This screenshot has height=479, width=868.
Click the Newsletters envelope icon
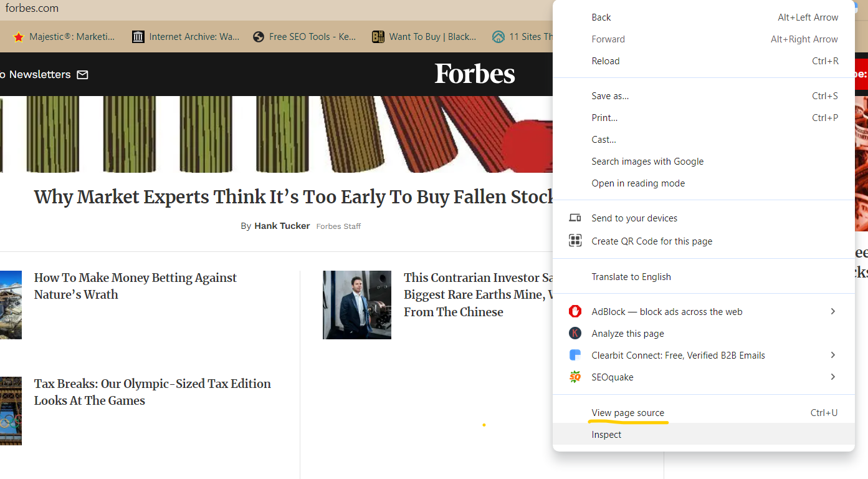coord(82,75)
